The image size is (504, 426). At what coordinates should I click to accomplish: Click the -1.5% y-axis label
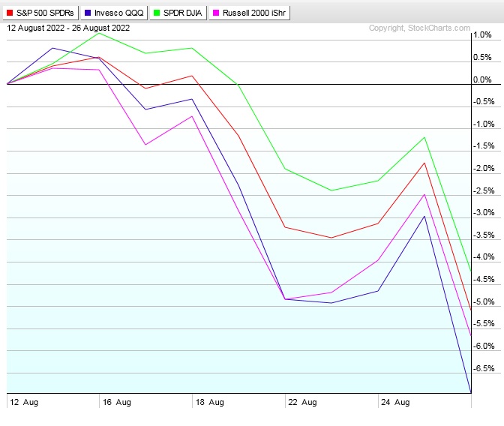coord(484,146)
